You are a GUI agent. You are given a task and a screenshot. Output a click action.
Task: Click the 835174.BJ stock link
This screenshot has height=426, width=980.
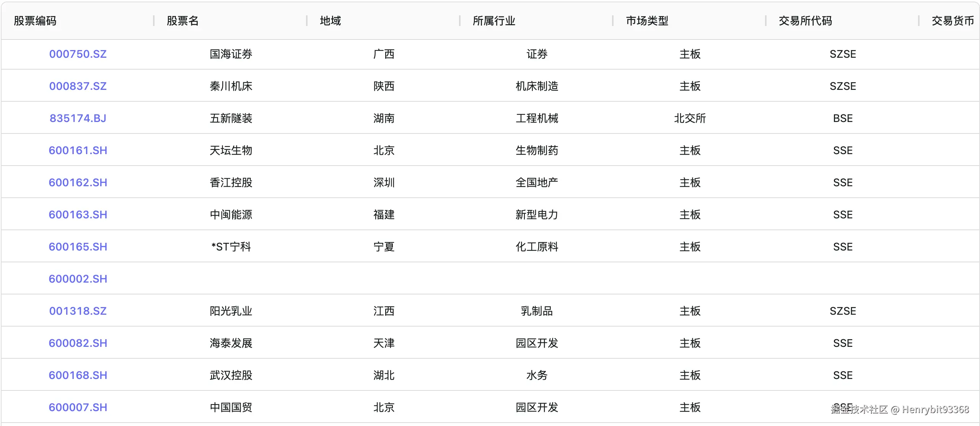point(78,119)
